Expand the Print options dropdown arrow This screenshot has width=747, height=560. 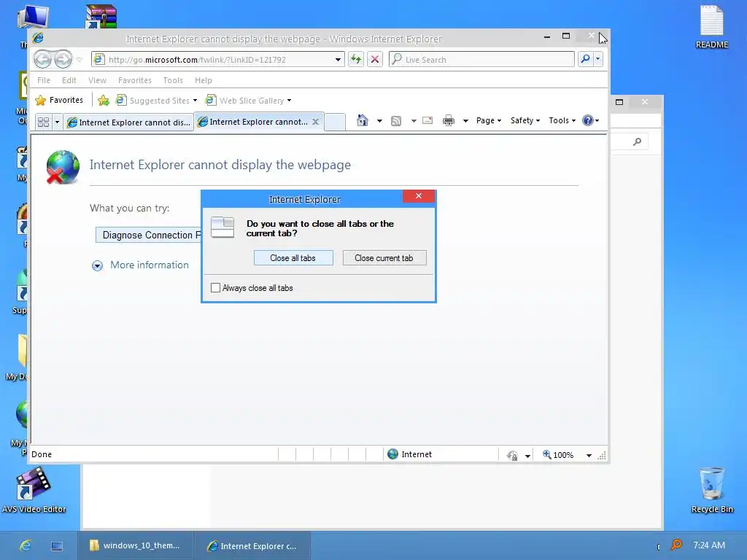(x=465, y=121)
